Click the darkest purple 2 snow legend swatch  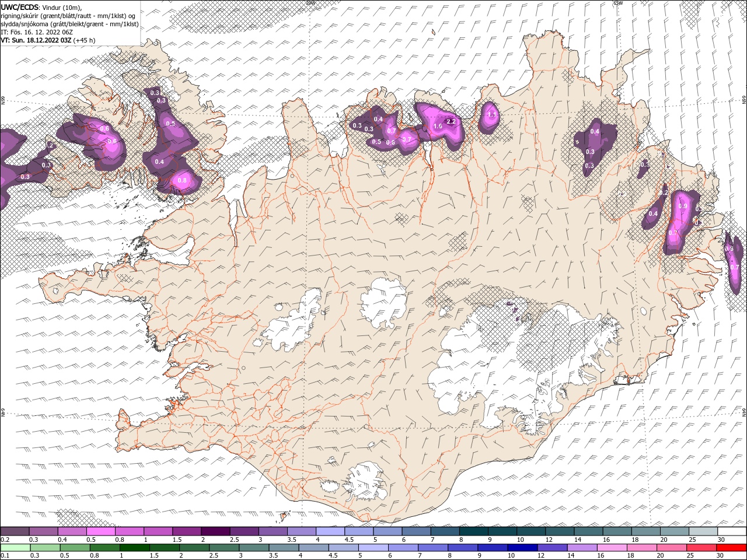point(215,531)
